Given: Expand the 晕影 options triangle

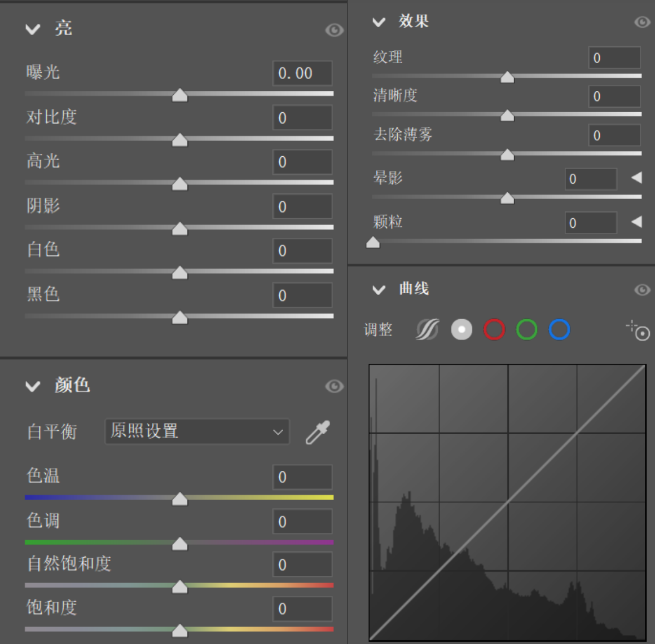Looking at the screenshot, I should coord(636,178).
